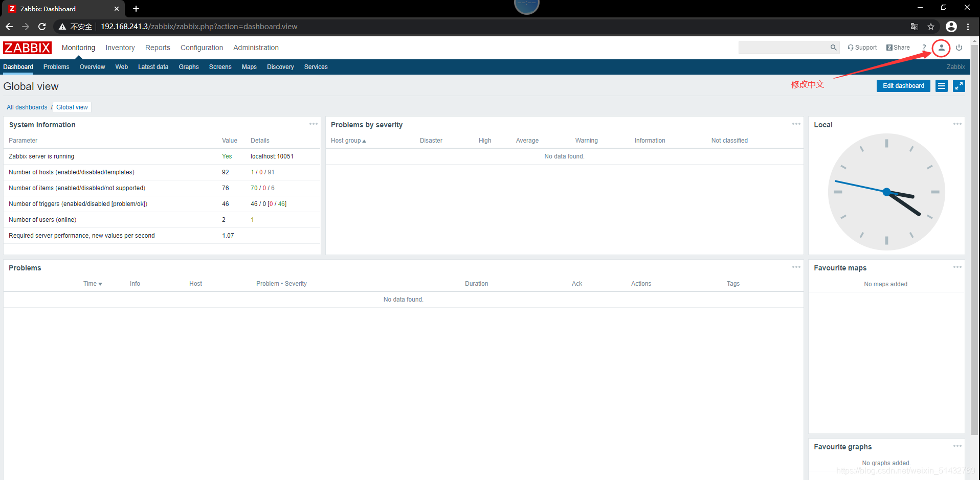Click the not secure warning icon
This screenshot has width=980, height=480.
(x=62, y=27)
